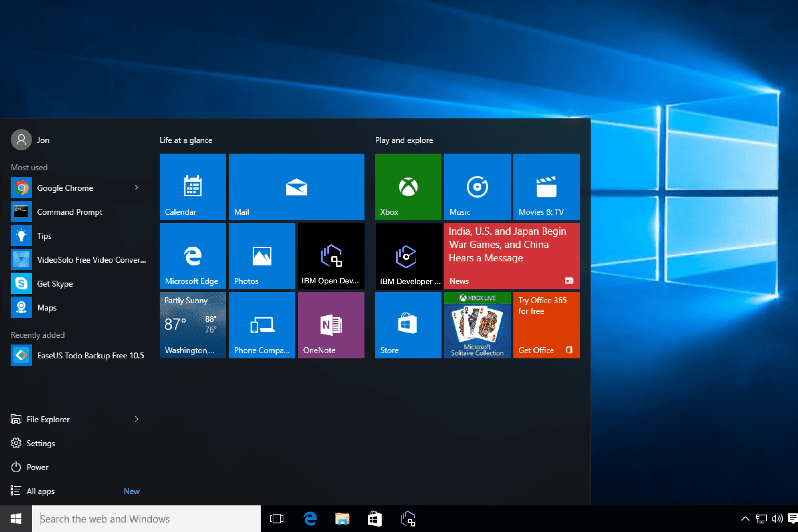Open the Movies & TV tile

(546, 187)
